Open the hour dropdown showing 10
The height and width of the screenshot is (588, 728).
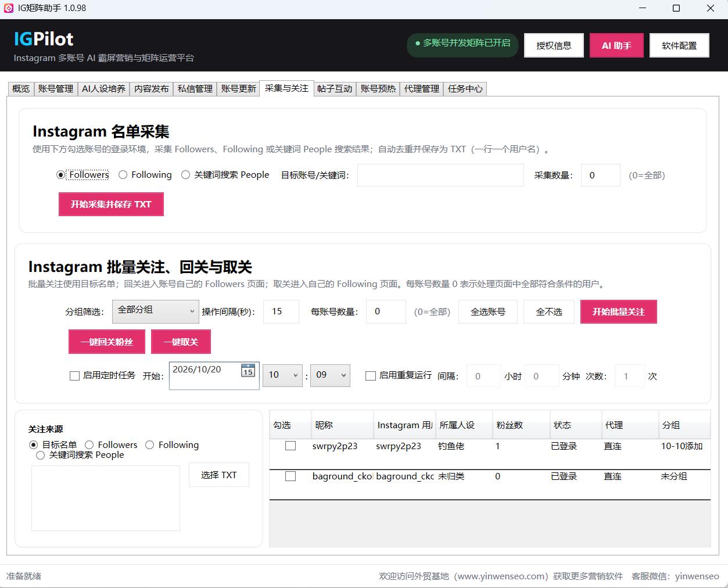[282, 376]
